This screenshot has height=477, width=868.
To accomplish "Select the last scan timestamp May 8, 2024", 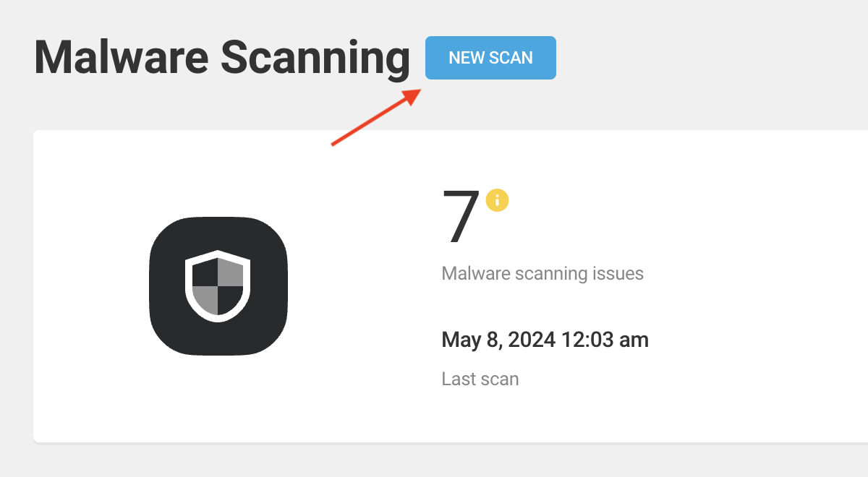I will click(545, 339).
